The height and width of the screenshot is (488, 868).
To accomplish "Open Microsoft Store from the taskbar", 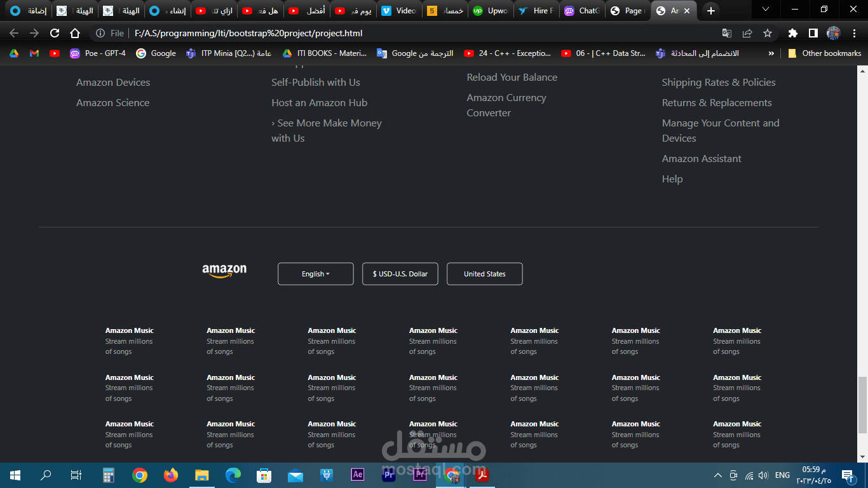I will tap(264, 475).
